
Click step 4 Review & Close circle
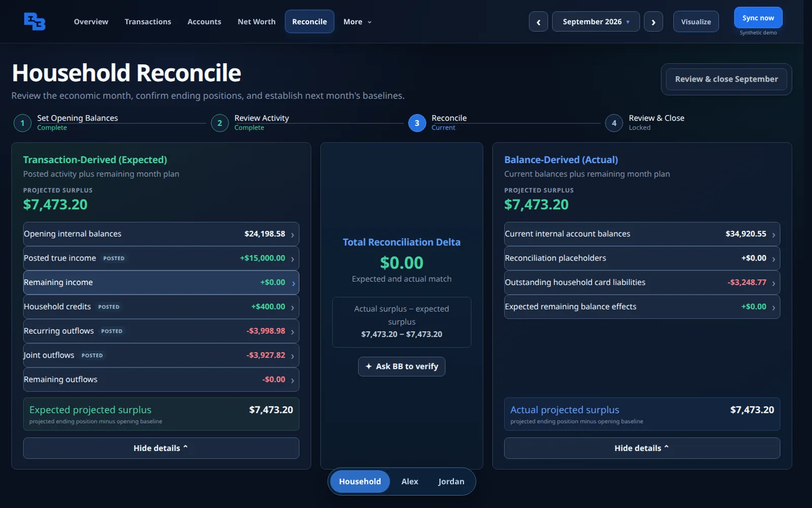point(614,123)
